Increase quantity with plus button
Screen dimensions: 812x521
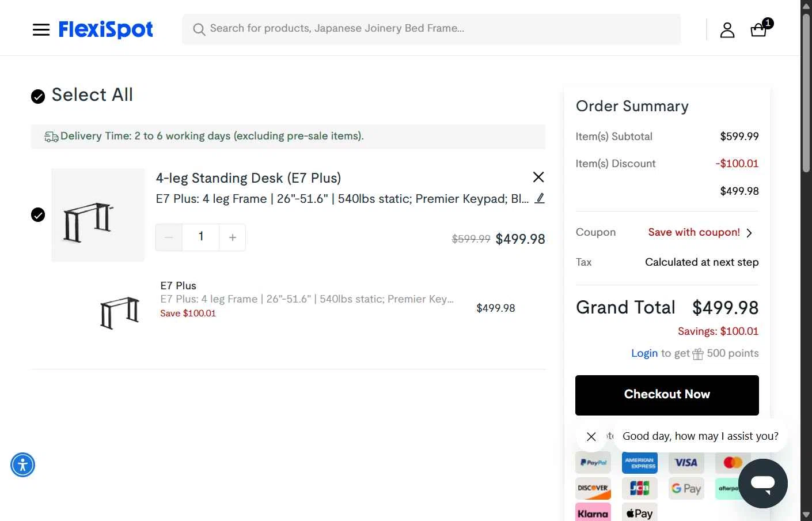click(x=233, y=237)
